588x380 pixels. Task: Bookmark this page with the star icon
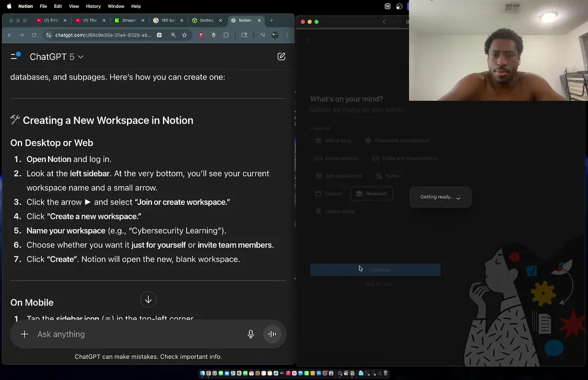(x=185, y=35)
